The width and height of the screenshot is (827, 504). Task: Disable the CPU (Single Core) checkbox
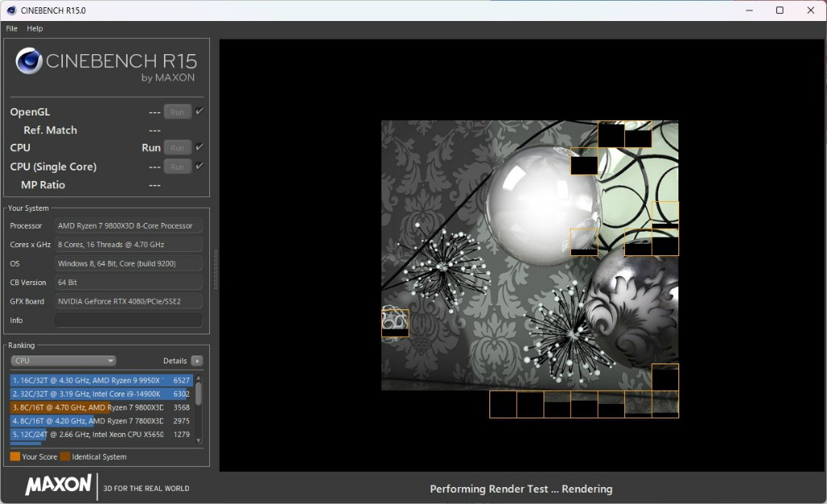199,166
